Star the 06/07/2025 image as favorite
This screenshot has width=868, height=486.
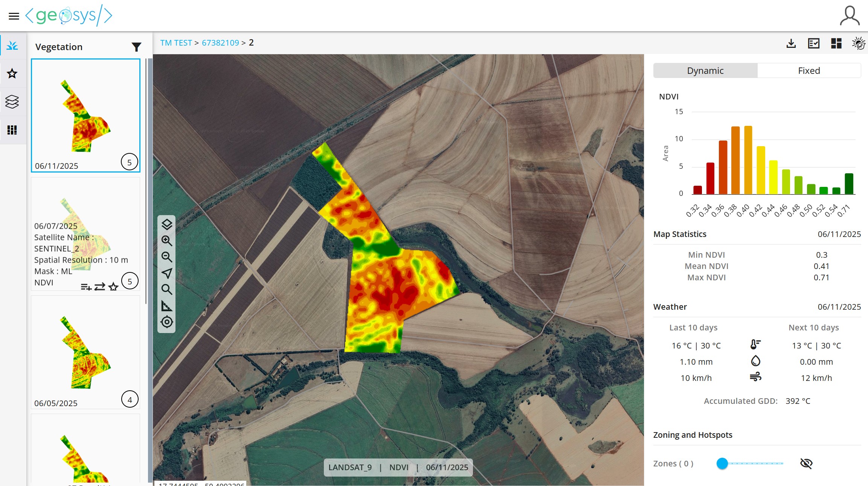pyautogui.click(x=113, y=287)
